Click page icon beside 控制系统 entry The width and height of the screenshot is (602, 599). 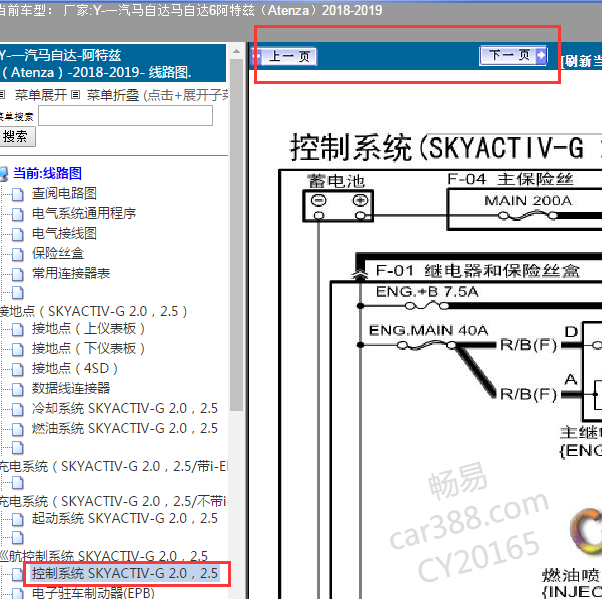click(17, 575)
